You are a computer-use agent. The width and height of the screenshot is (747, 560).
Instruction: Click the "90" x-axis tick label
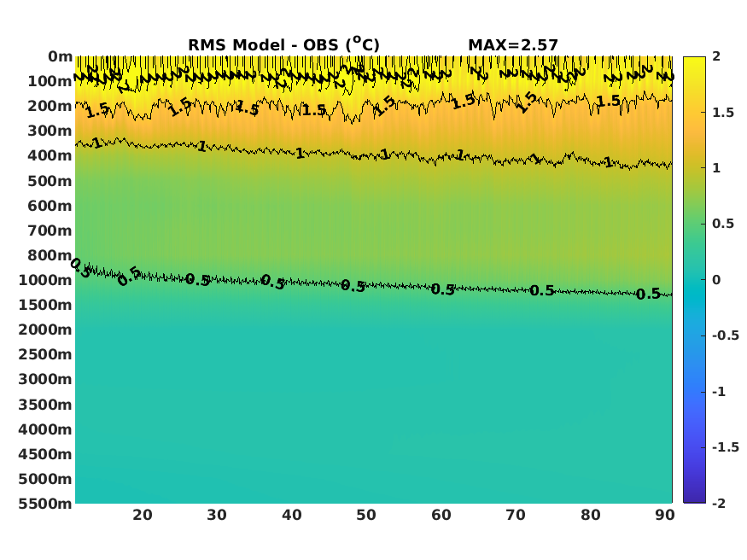click(x=665, y=516)
